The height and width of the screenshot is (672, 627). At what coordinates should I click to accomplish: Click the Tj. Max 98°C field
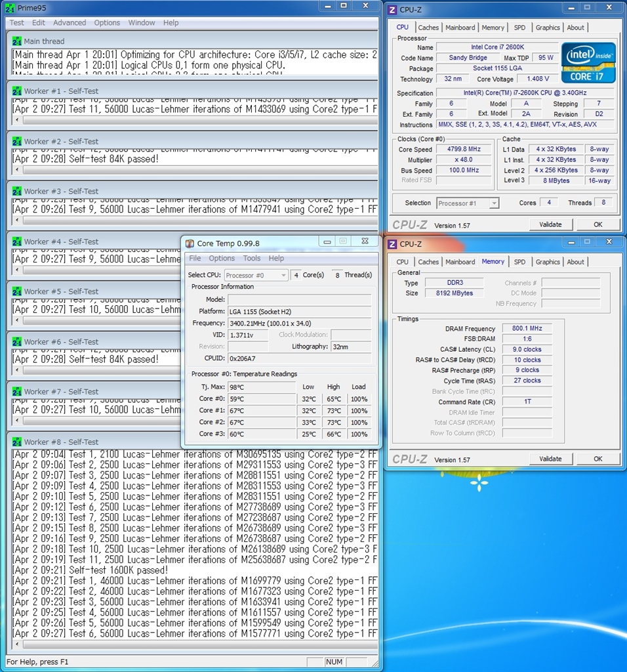click(x=262, y=387)
